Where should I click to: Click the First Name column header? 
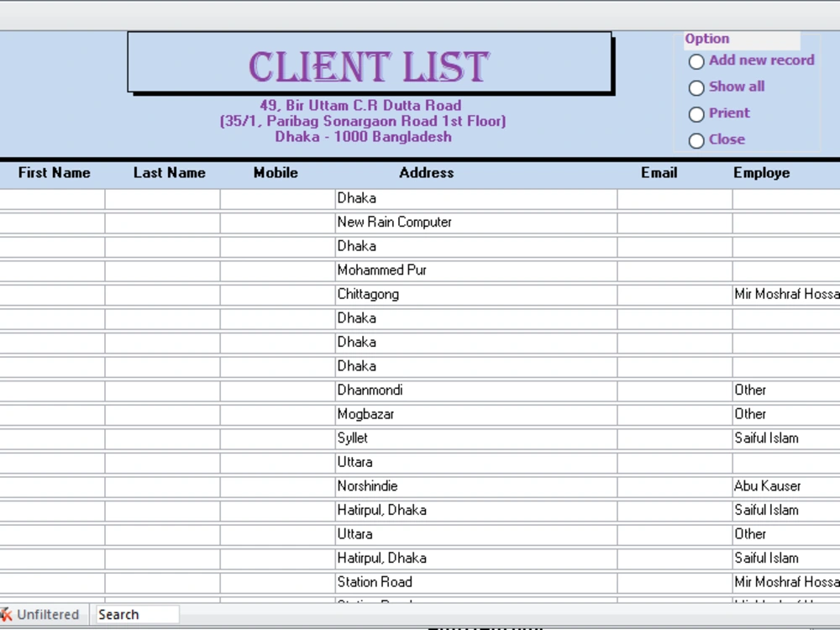[x=54, y=172]
